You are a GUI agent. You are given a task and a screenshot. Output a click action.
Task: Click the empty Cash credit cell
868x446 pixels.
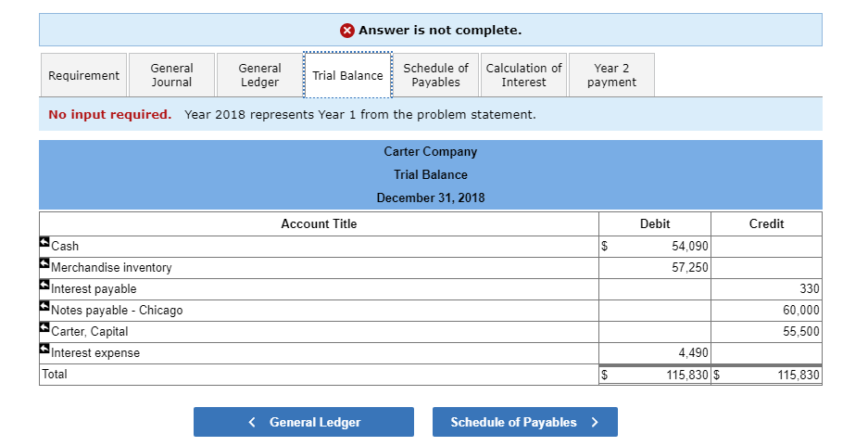[x=766, y=247]
